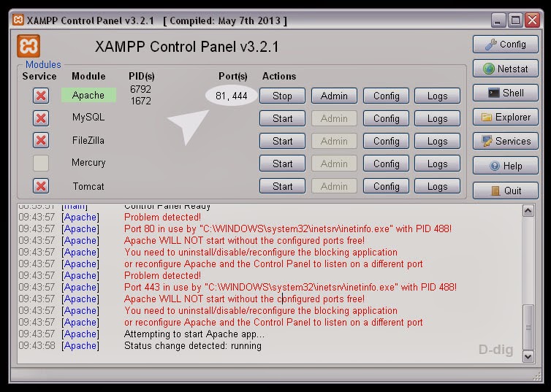Click log line 'Port 80 in use by'

[x=288, y=228]
